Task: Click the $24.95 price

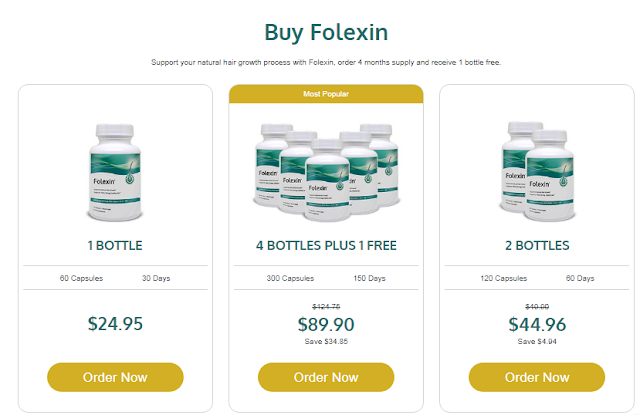Action: [115, 323]
